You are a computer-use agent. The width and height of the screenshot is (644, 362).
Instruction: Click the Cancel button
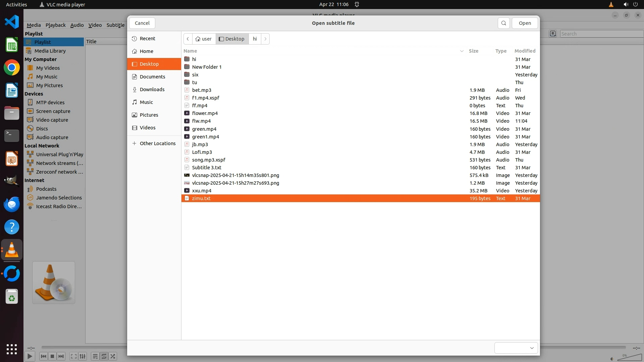[x=142, y=23]
